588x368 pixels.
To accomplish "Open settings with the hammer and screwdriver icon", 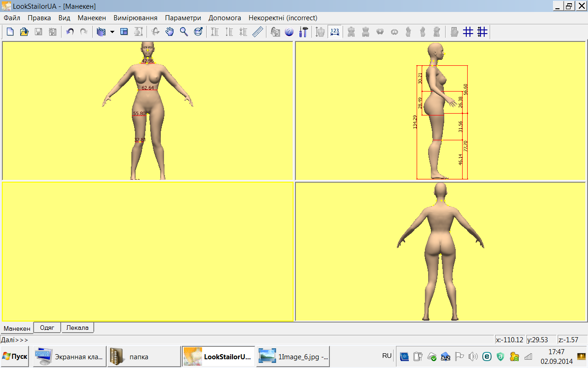I will tap(304, 32).
